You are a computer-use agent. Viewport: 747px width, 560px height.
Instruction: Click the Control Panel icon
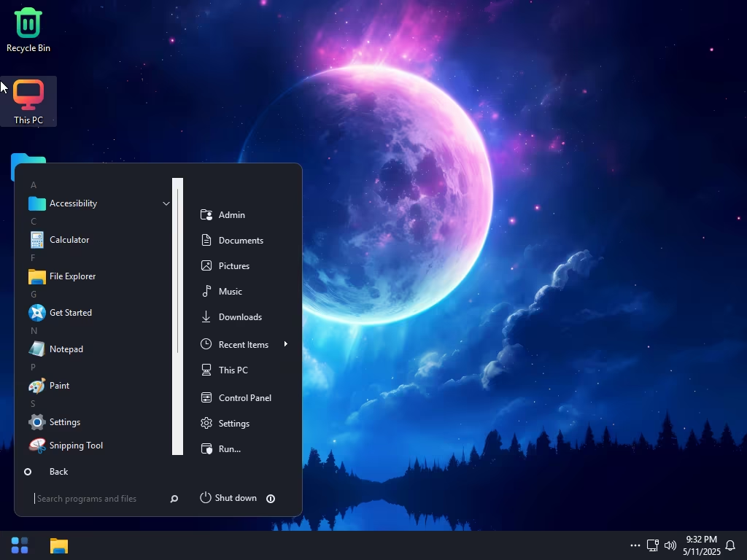pos(206,397)
